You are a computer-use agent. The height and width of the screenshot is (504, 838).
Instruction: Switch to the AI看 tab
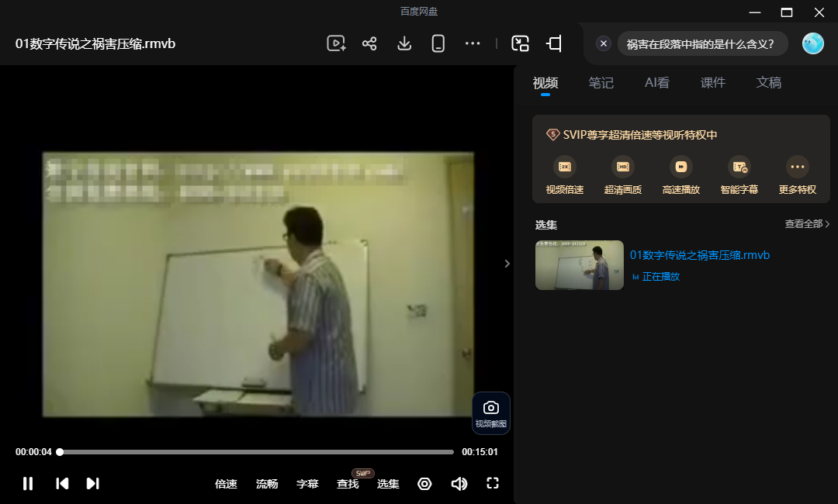click(657, 83)
